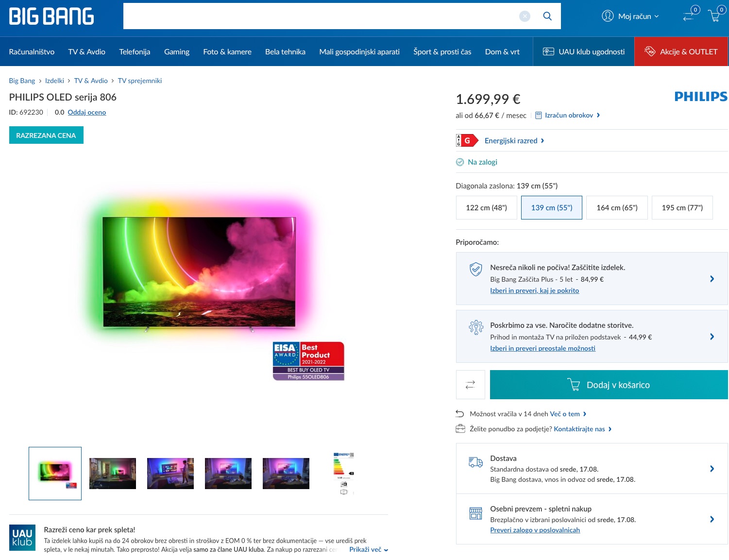Image resolution: width=729 pixels, height=560 pixels.
Task: Open Akcije & OUTLET section
Action: pos(681,51)
